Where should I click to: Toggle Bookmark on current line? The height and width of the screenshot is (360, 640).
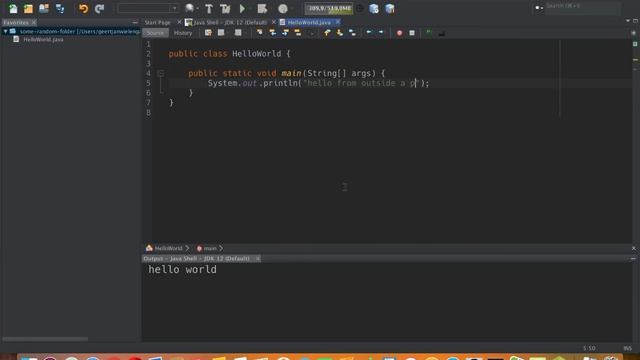point(352,33)
